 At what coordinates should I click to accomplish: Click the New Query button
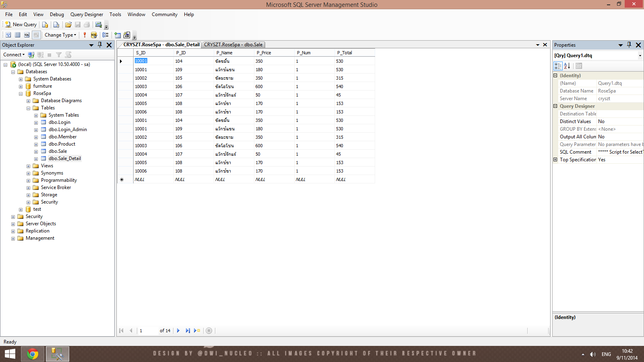tap(21, 25)
